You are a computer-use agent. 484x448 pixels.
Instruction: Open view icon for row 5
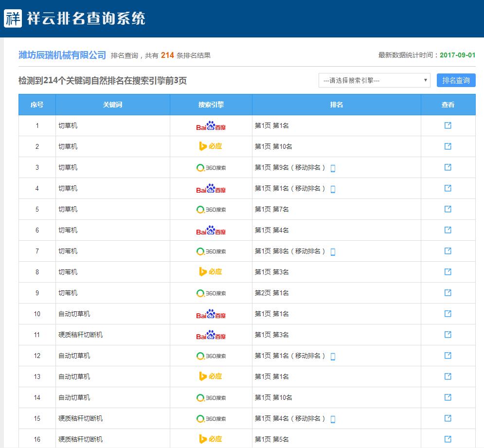pyautogui.click(x=448, y=209)
